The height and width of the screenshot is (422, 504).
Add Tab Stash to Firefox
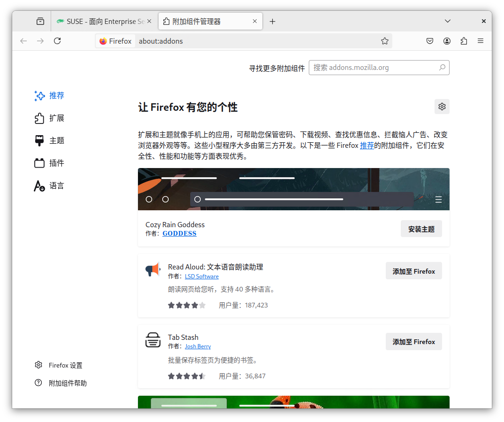coord(414,342)
